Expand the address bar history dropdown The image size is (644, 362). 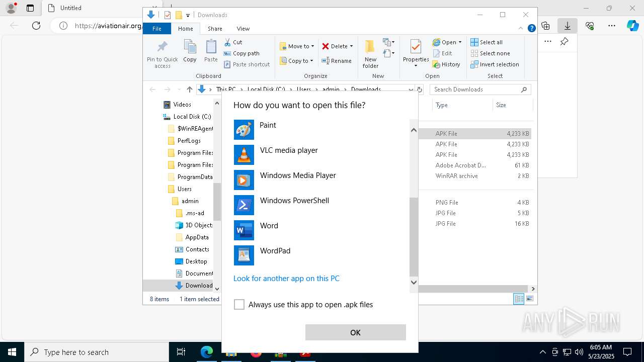(x=411, y=89)
